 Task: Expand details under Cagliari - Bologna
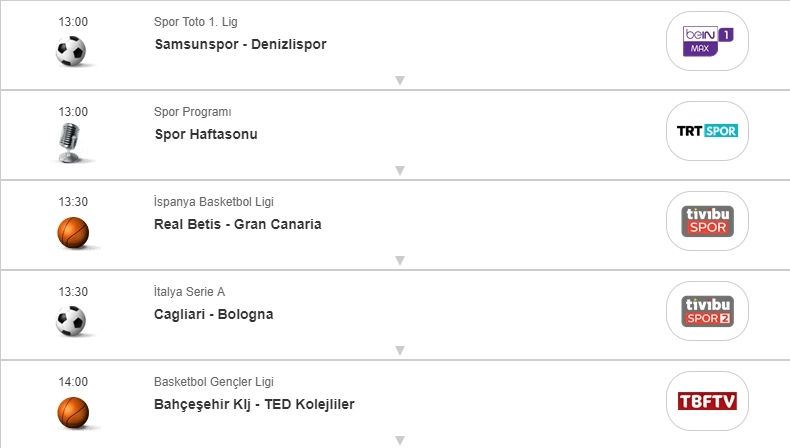[399, 351]
